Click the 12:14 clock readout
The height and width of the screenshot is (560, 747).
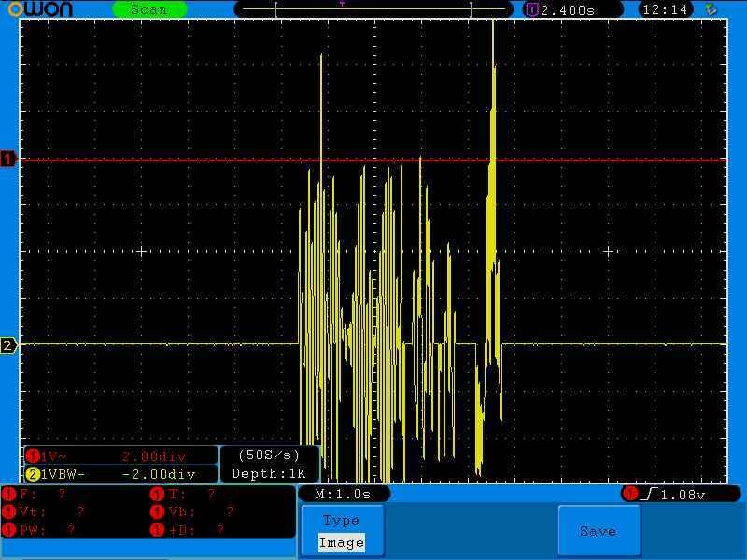665,9
